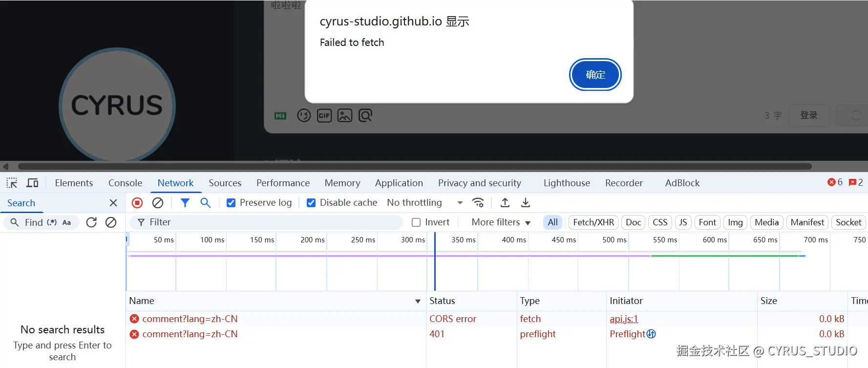This screenshot has height=368, width=868.
Task: Click the stop recording network log icon
Action: point(137,202)
